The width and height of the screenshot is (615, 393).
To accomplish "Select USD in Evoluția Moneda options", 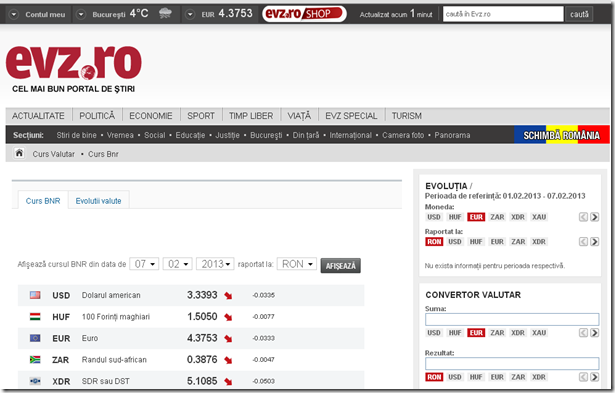I will tap(434, 217).
